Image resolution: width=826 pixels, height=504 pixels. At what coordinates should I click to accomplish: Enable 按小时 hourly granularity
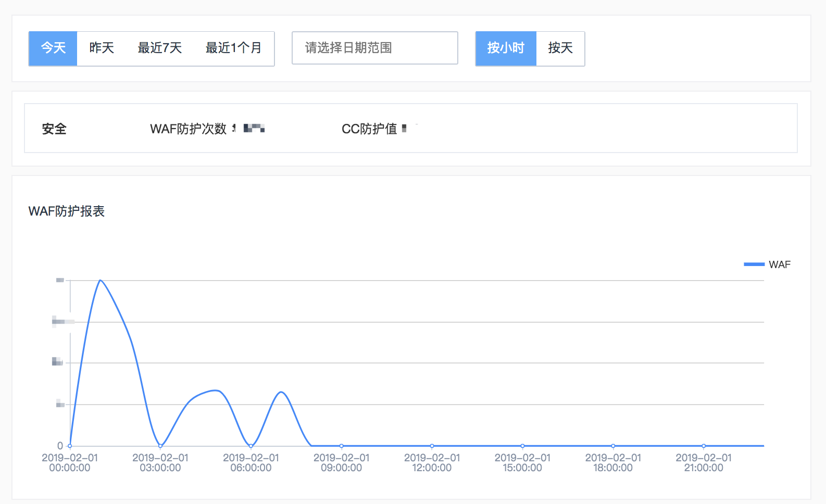(505, 48)
